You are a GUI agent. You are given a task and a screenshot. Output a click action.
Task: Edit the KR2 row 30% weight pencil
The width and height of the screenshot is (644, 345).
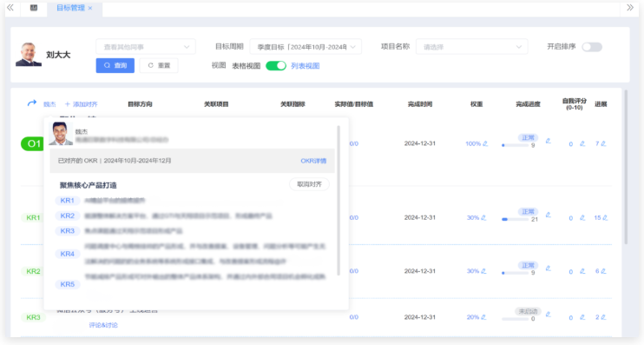483,271
